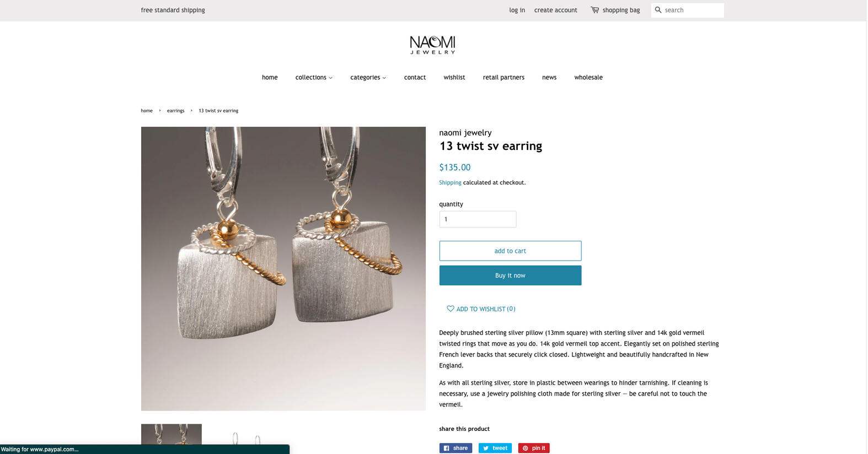Click the search magnifier icon
The width and height of the screenshot is (868, 454).
coord(658,10)
